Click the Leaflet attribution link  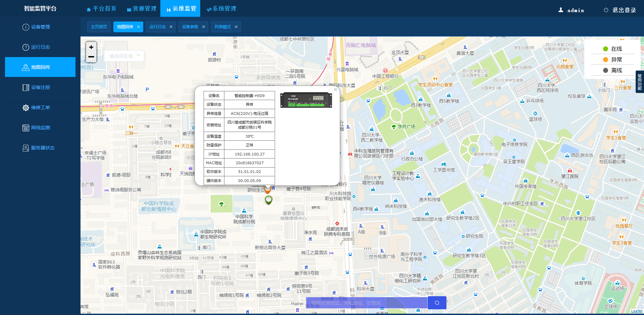point(637,311)
